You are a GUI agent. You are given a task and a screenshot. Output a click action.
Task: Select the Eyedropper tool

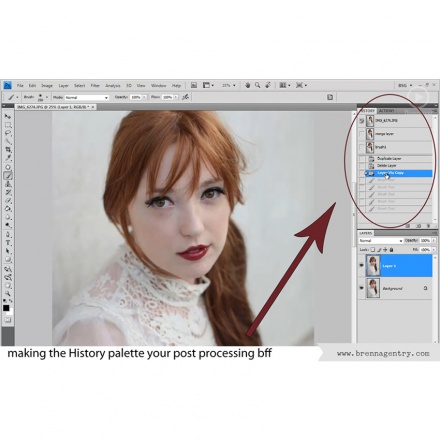pos(8,158)
